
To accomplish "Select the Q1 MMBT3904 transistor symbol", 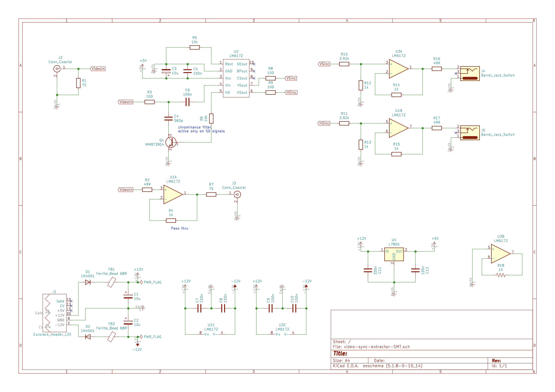I will [x=171, y=143].
